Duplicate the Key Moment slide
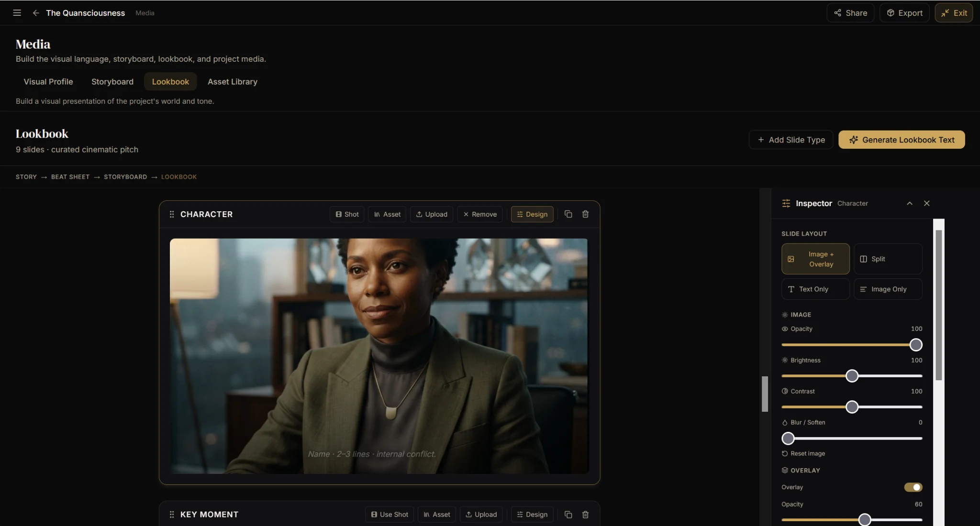Viewport: 980px width, 526px height. 568,515
